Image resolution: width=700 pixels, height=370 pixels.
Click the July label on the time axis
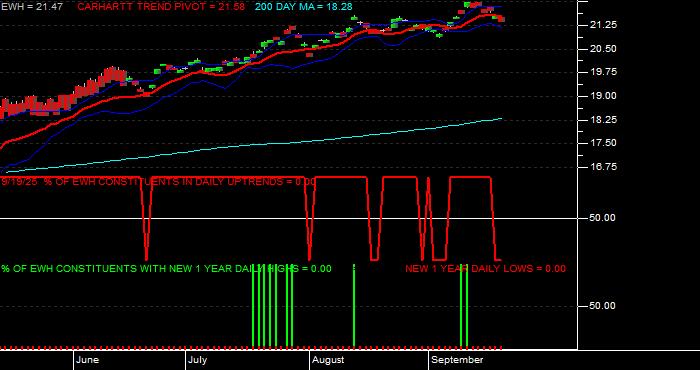tap(197, 360)
